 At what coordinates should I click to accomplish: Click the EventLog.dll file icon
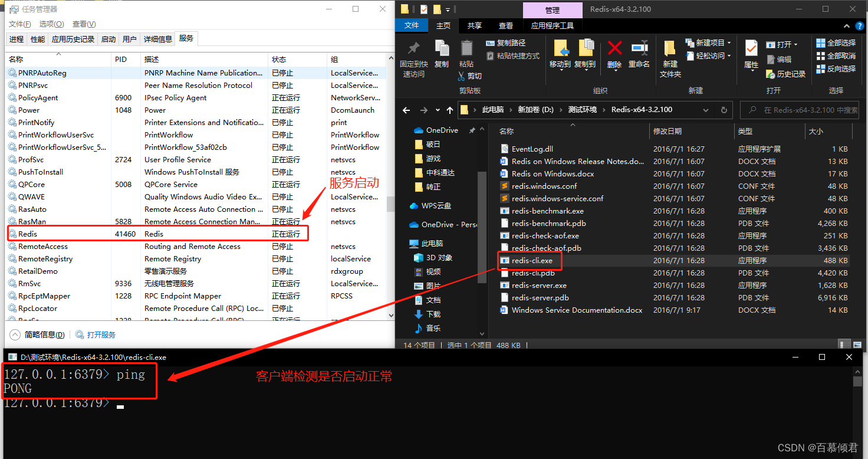504,149
